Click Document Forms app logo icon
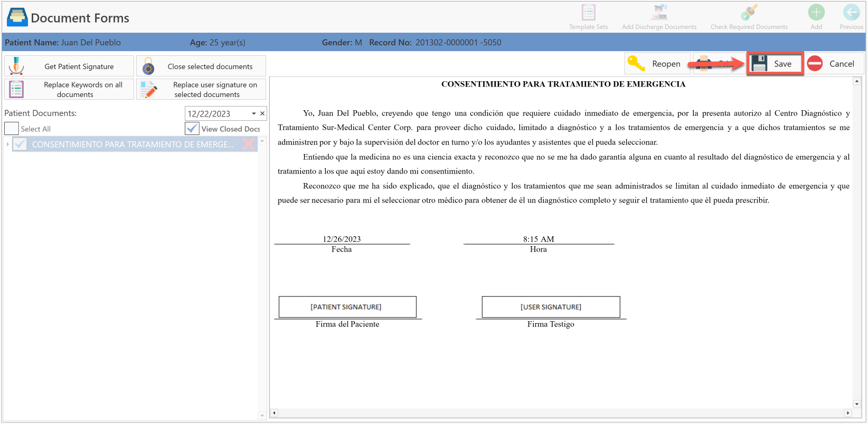 pyautogui.click(x=17, y=17)
